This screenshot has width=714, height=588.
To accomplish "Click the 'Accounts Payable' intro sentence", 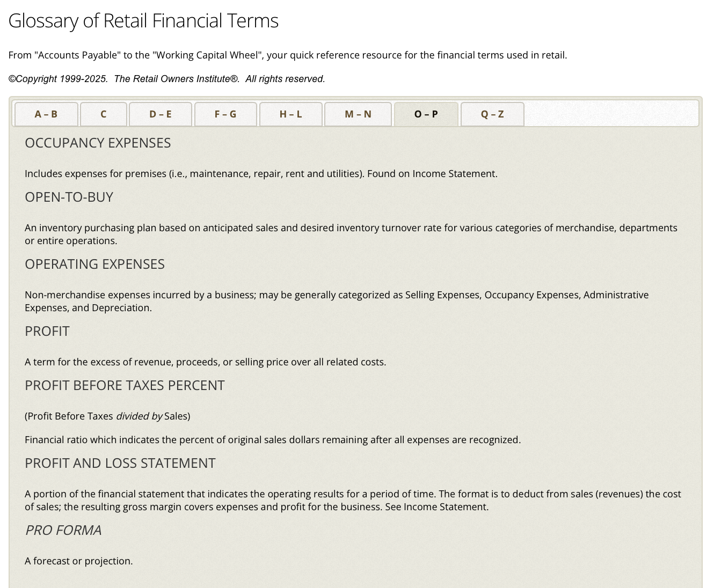I will coord(287,55).
